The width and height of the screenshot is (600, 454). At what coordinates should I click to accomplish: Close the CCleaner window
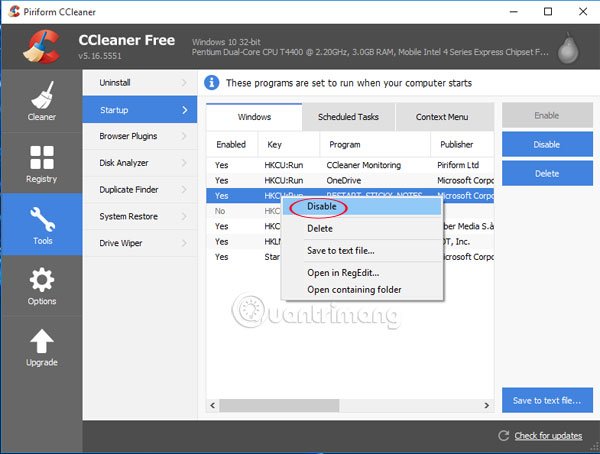[x=583, y=11]
